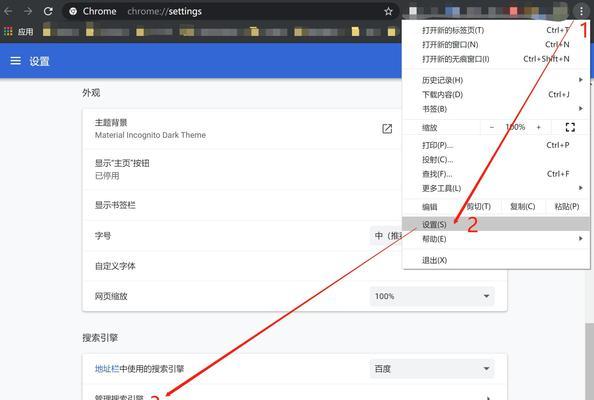Viewport: 594px width, 400px height.
Task: Expand the 历史记录(H) submenu
Action: [x=496, y=80]
